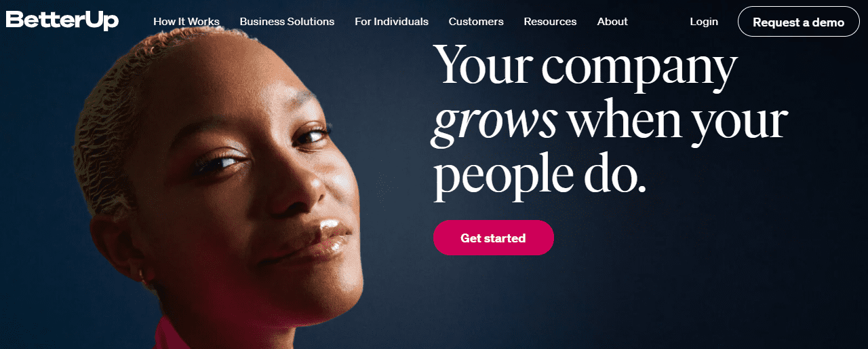Click the pink Get started button
The image size is (868, 349).
click(493, 238)
